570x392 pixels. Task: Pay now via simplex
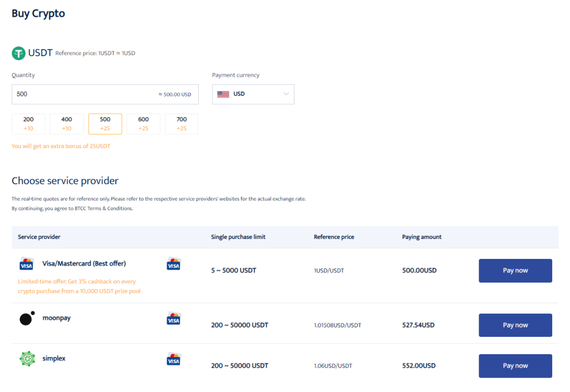click(515, 365)
